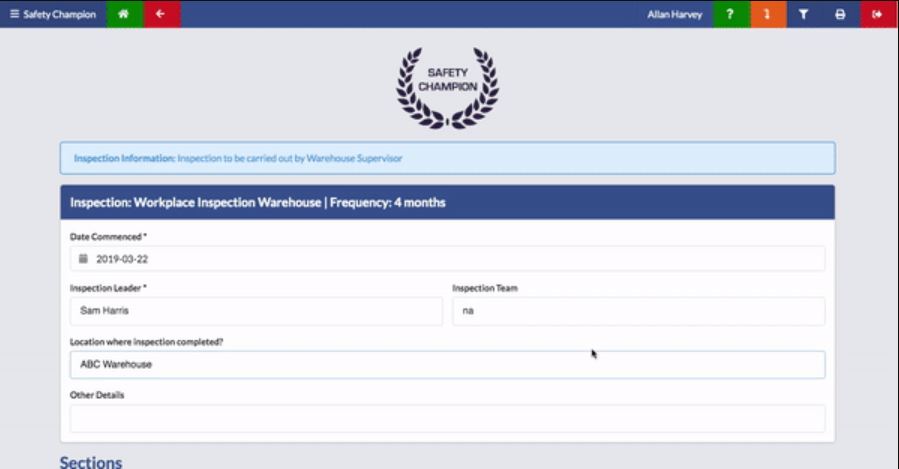Viewport: 899px width, 469px height.
Task: Click the filter funnel icon
Action: click(804, 14)
